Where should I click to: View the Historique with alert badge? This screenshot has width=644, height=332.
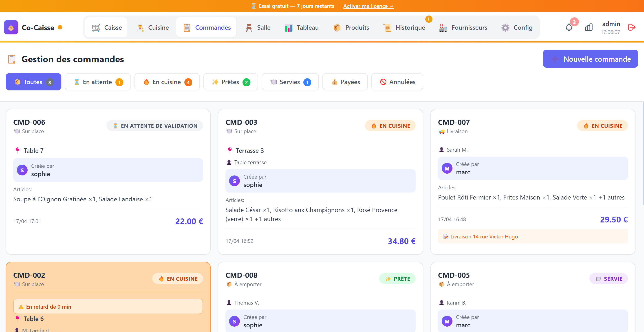tap(404, 27)
